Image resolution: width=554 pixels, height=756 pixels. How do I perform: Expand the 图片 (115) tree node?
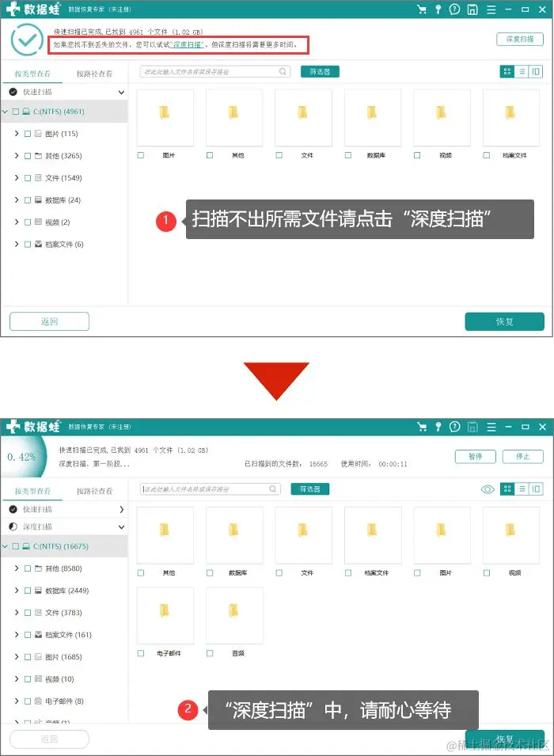point(17,134)
